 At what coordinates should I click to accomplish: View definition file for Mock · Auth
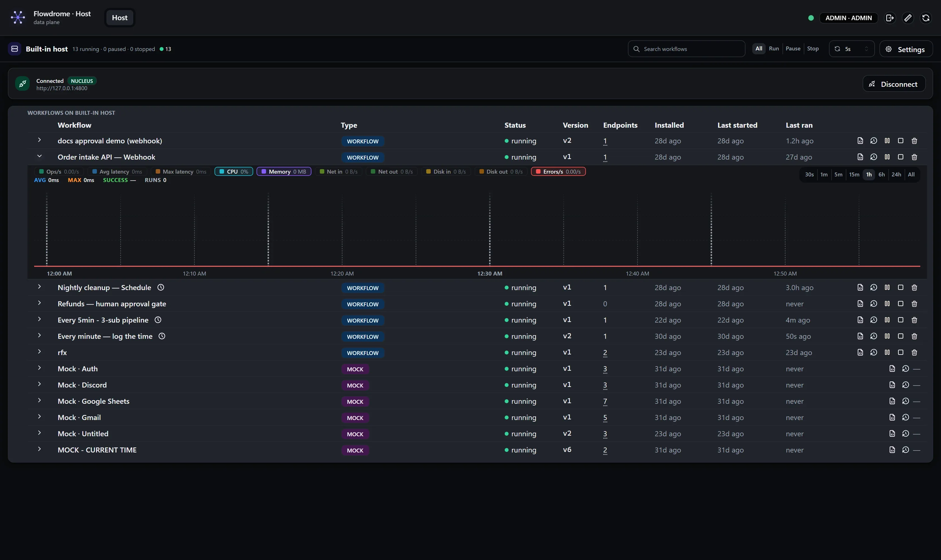pos(892,369)
